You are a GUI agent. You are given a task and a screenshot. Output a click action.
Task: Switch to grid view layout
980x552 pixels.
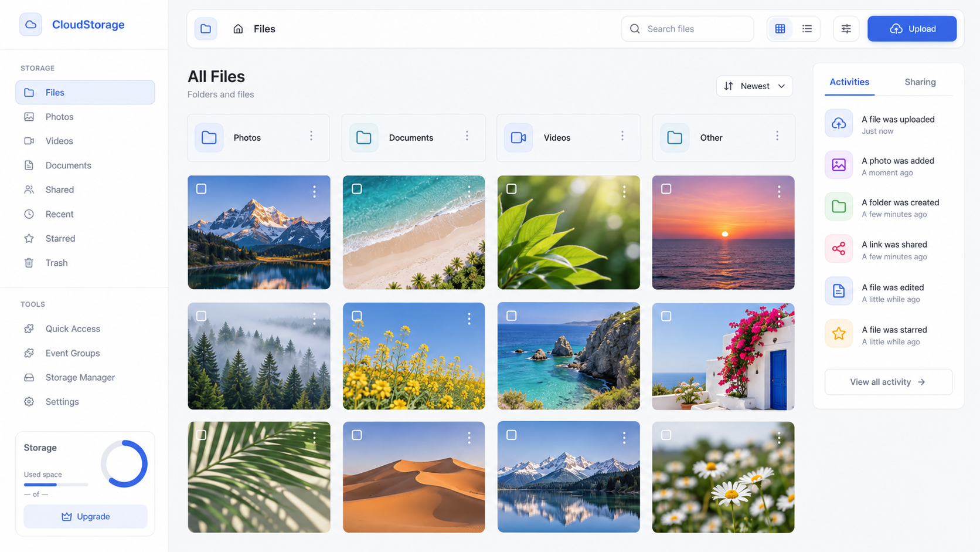[780, 29]
